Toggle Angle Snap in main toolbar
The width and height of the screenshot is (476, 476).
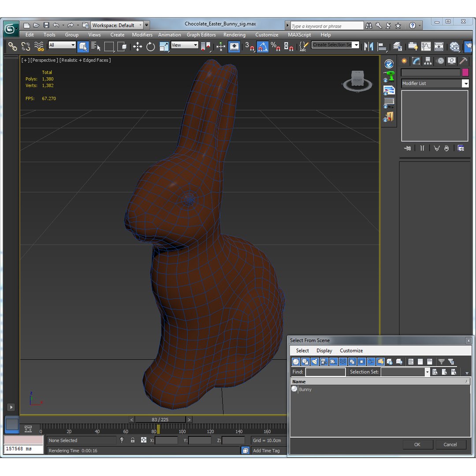(263, 46)
